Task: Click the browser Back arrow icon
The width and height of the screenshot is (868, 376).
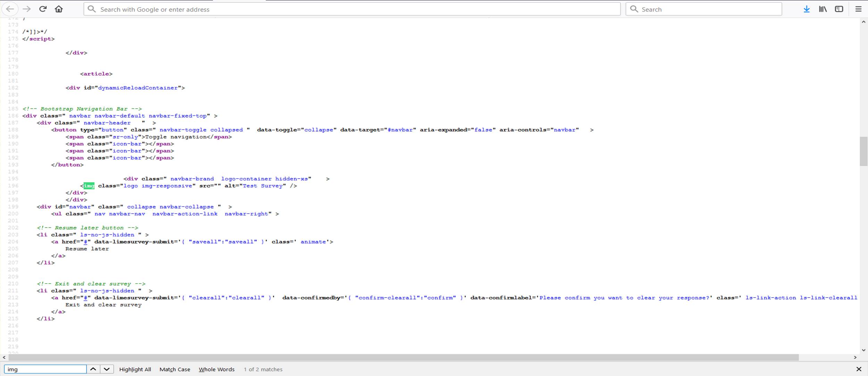Action: [x=10, y=9]
